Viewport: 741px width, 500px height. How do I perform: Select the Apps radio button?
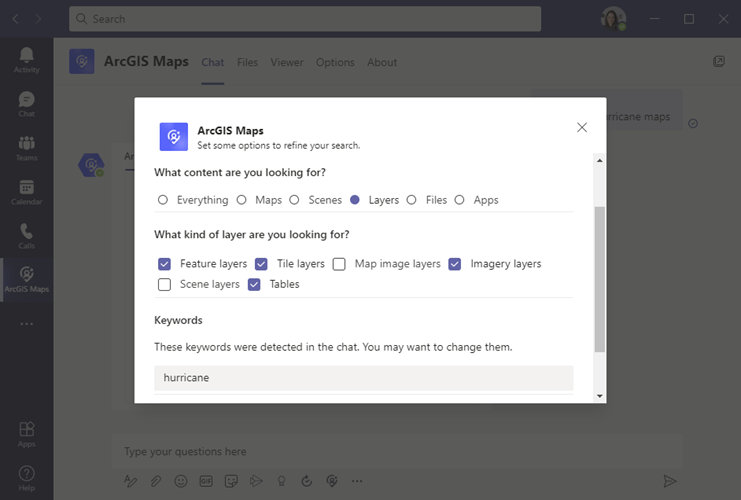pyautogui.click(x=459, y=200)
